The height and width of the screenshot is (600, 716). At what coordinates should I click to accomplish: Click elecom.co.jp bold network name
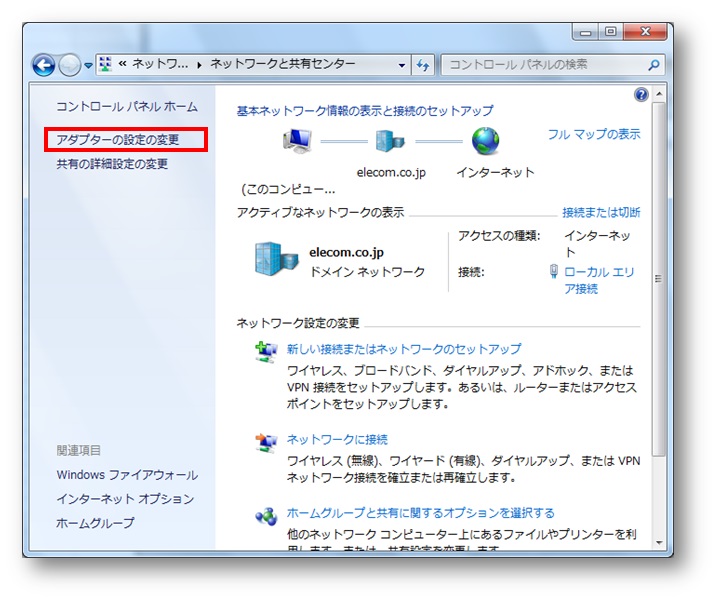[x=346, y=253]
